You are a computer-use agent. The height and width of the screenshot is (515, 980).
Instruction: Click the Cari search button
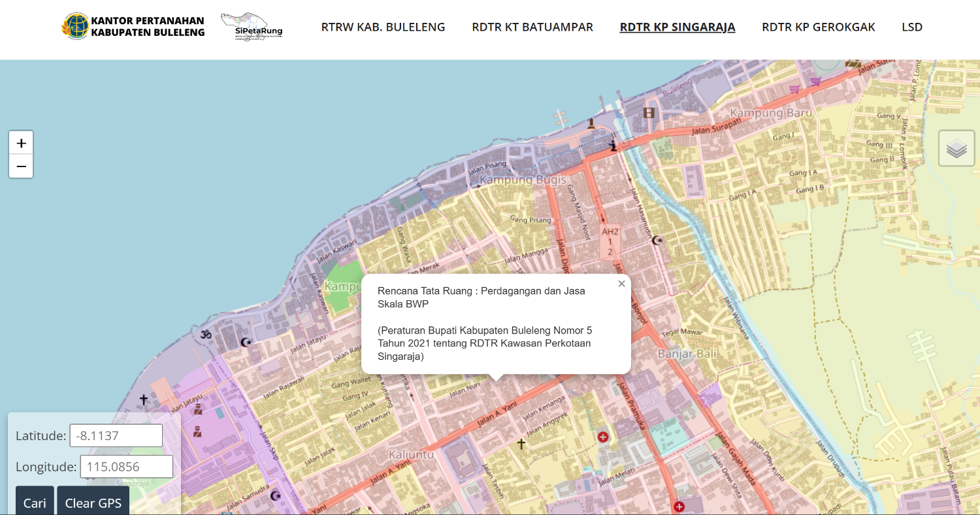(x=35, y=502)
